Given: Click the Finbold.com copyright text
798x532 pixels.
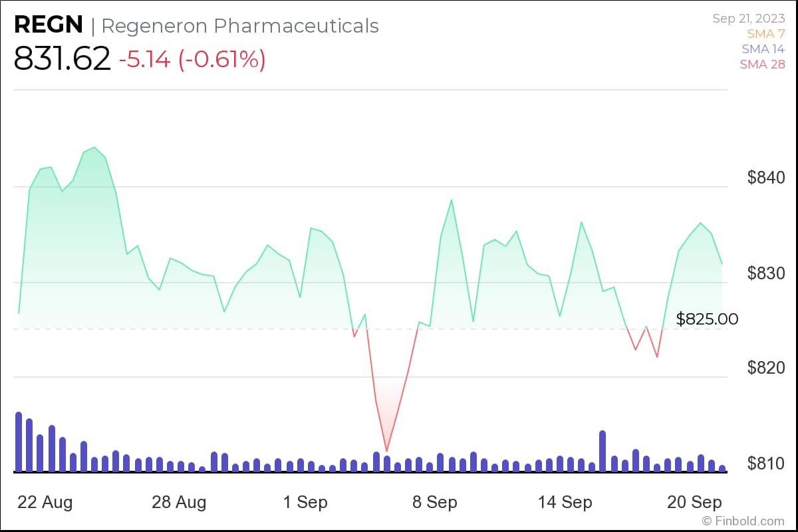Looking at the screenshot, I should coord(743,521).
